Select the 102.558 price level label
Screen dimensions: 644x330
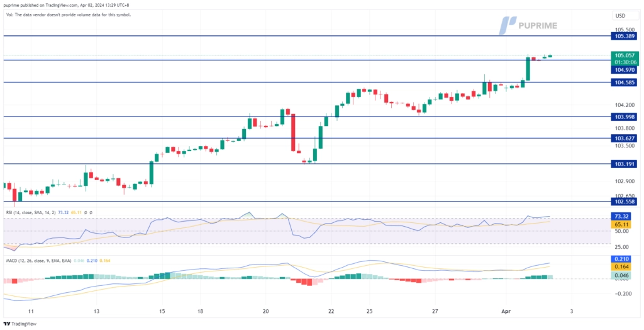pos(625,202)
